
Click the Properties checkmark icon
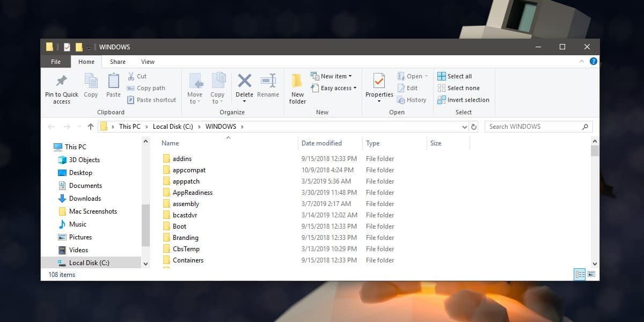point(379,81)
